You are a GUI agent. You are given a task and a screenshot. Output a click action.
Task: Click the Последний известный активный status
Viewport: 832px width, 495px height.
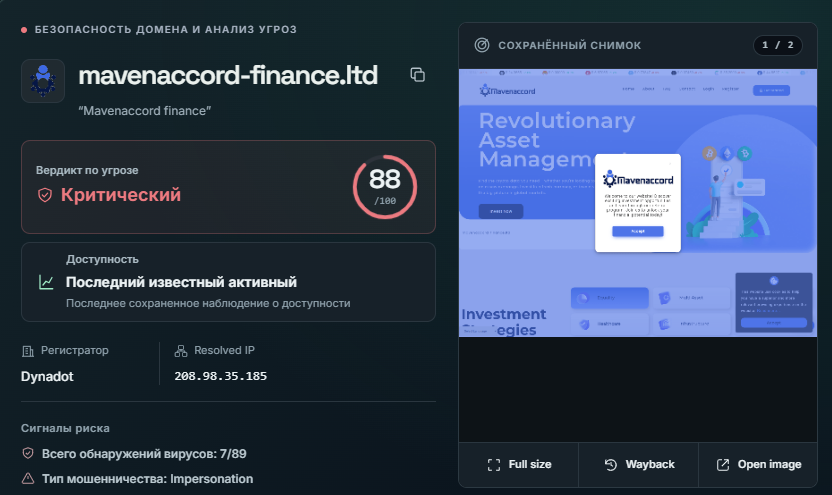[181, 282]
